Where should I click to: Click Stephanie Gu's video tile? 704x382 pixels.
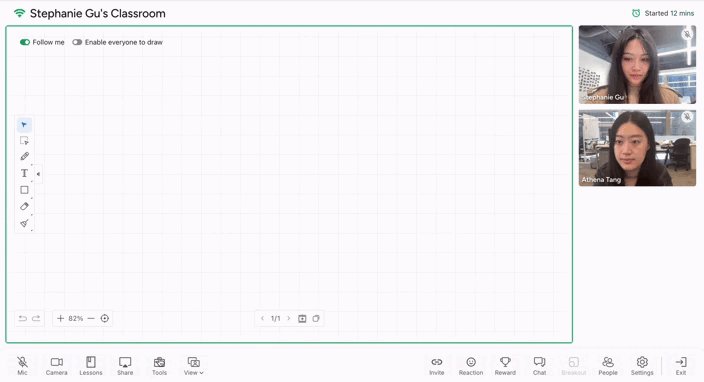coord(637,65)
